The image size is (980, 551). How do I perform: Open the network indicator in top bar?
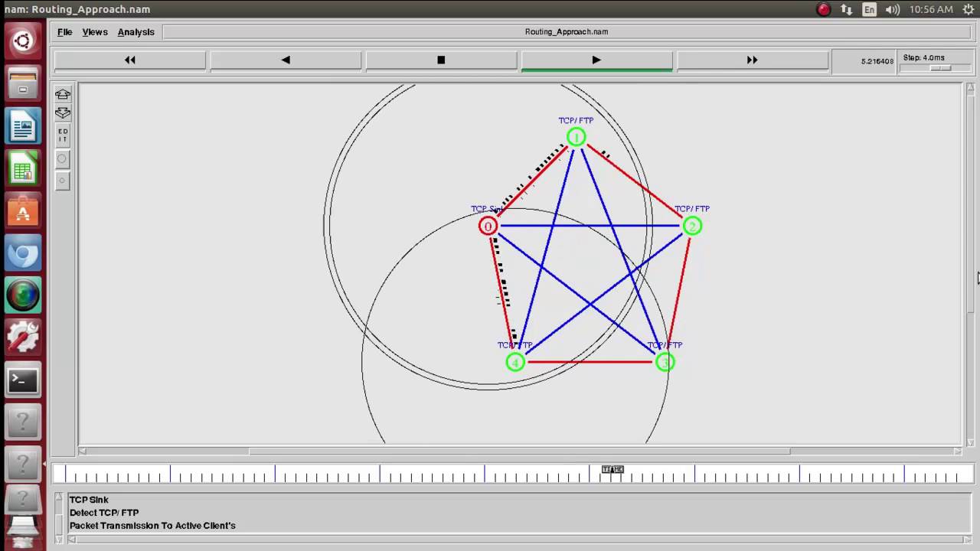[x=847, y=9]
